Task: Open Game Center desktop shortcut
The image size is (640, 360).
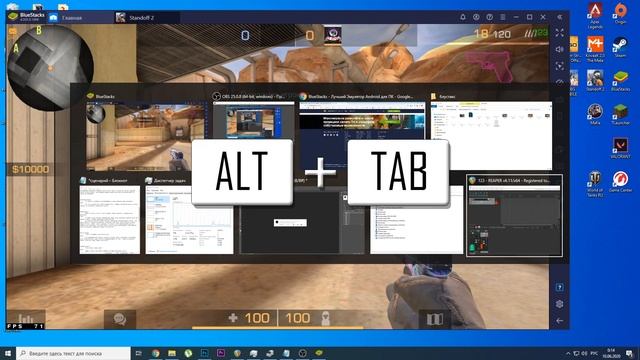Action: point(620,182)
